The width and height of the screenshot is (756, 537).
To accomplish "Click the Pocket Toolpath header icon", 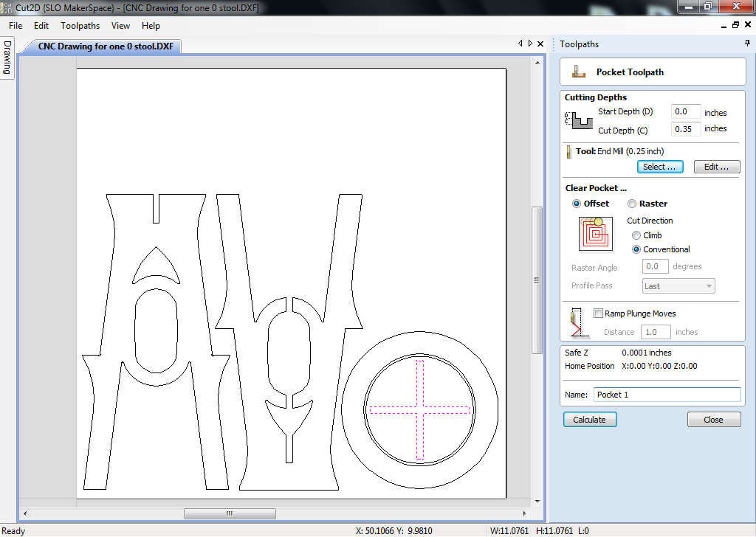I will click(x=578, y=72).
